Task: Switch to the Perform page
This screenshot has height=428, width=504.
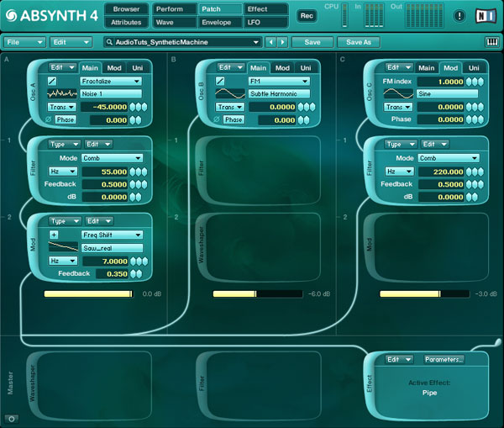Action: [x=175, y=9]
